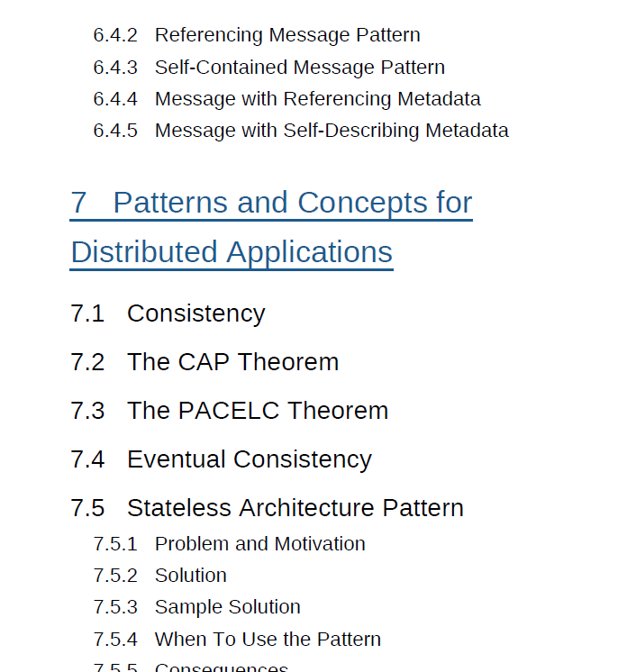627x672 pixels.
Task: Open the Sample Solution subsection
Action: coord(227,607)
